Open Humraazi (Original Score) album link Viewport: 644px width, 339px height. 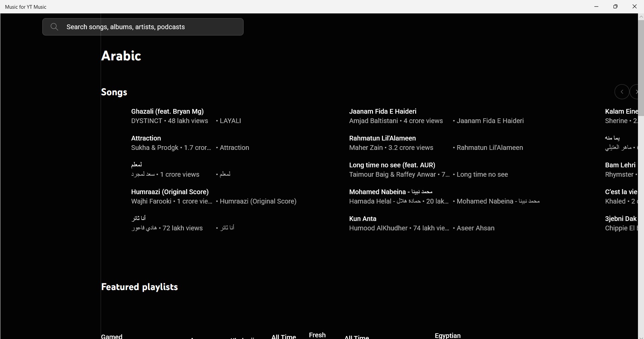(258, 202)
